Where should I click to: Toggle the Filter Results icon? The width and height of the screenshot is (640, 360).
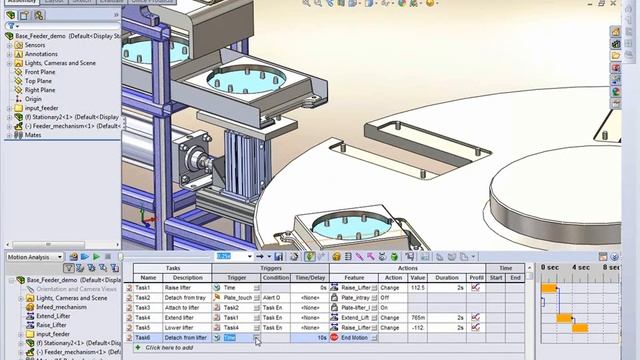(115, 268)
